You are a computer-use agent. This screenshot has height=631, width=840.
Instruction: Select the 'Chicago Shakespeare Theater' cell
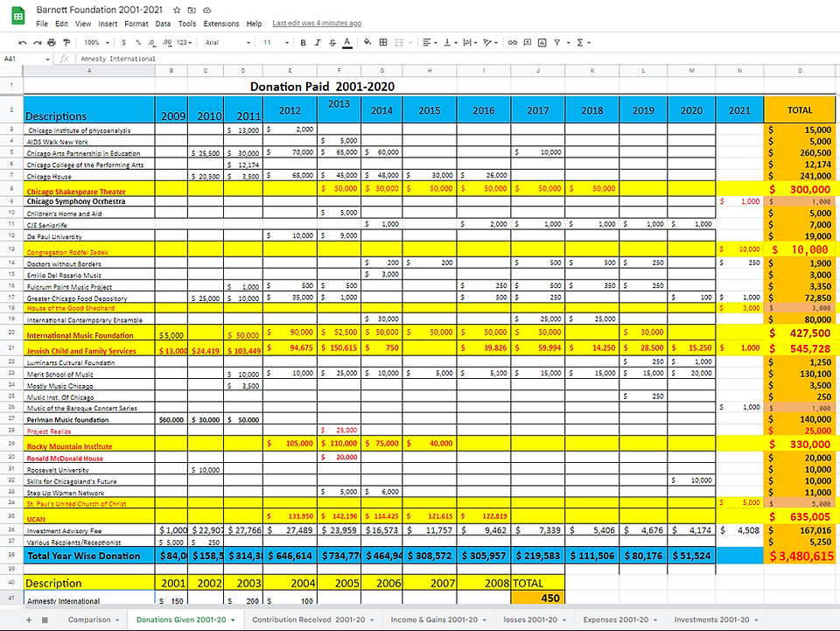[x=89, y=188]
